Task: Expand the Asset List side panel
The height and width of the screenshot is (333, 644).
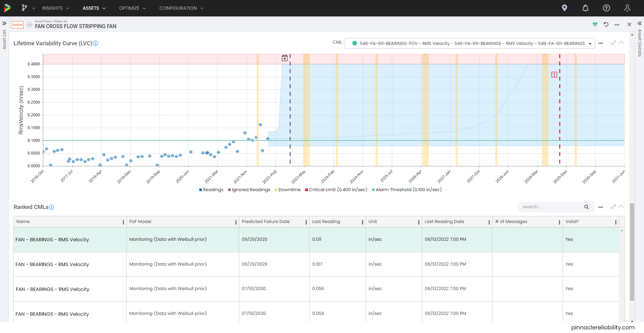Action: tap(4, 23)
